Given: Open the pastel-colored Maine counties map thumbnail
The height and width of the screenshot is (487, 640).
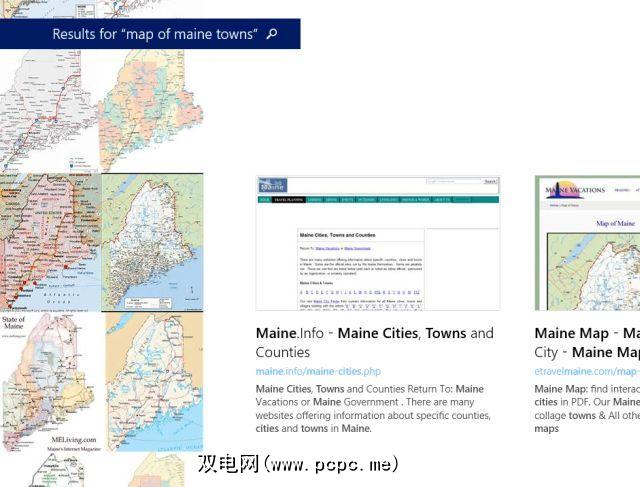Looking at the screenshot, I should click(151, 111).
